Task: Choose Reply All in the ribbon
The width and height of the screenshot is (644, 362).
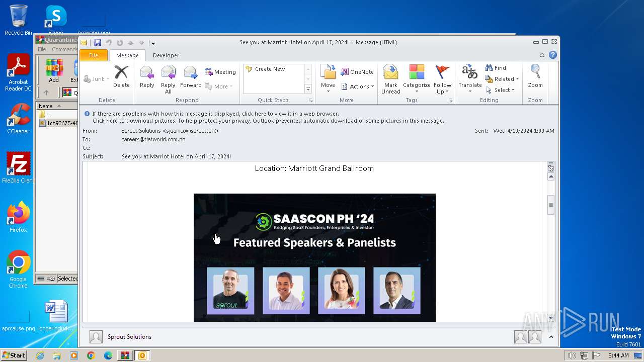Action: coord(168,79)
